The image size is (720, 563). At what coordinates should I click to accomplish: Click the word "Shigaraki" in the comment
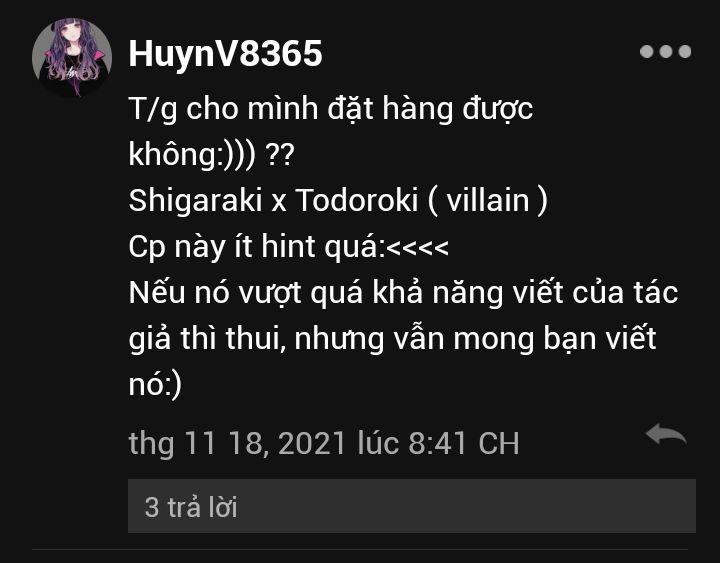point(195,201)
